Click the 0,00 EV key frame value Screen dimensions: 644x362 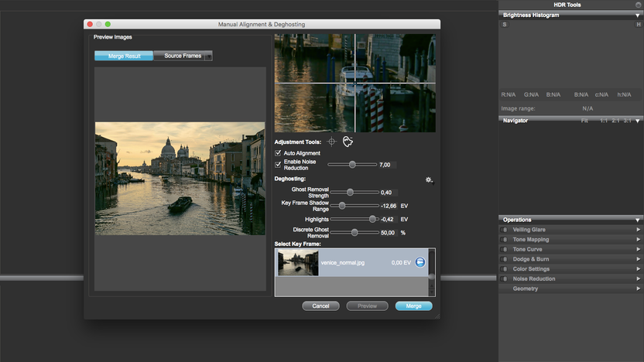[401, 263]
